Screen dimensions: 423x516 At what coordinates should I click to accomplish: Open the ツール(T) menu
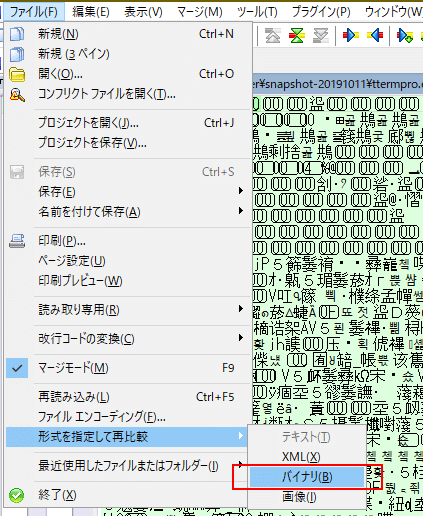[257, 12]
